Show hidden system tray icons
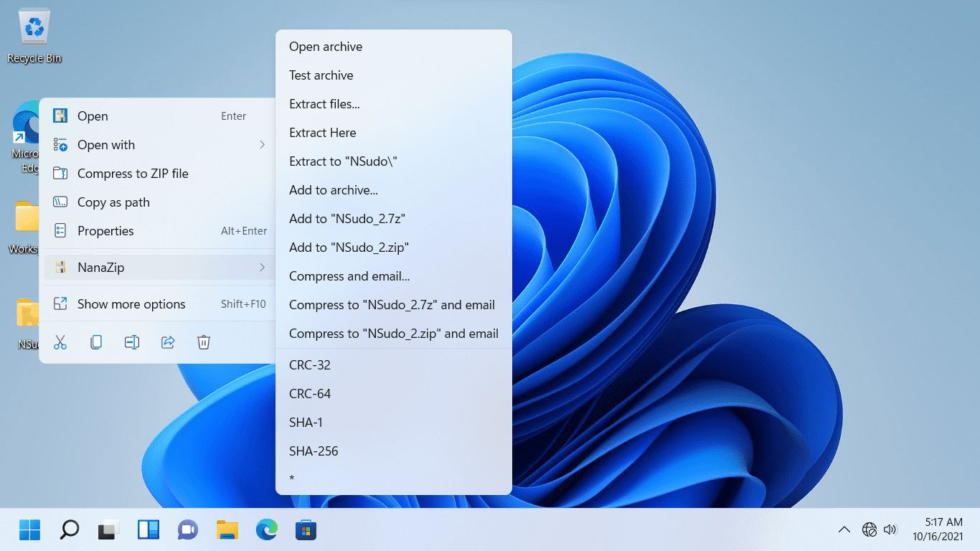 point(844,529)
